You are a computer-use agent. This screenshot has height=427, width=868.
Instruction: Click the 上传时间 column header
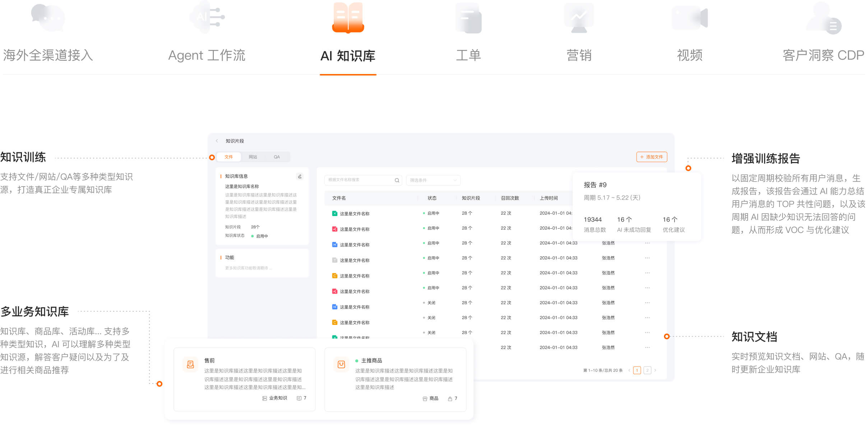click(x=549, y=198)
